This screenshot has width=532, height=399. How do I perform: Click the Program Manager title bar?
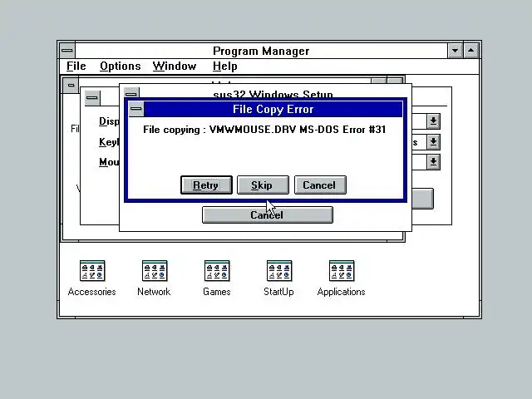[261, 51]
